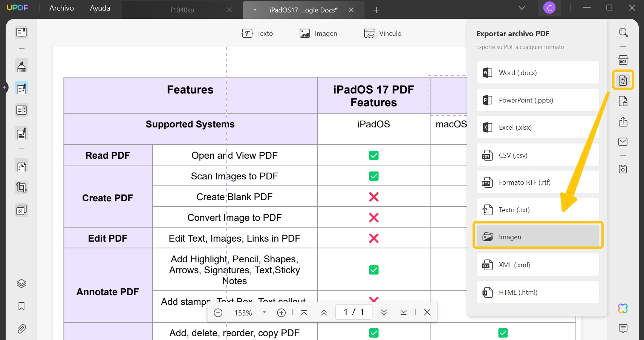
Task: Export PDF to Excel (.xlsx)
Action: (x=538, y=127)
